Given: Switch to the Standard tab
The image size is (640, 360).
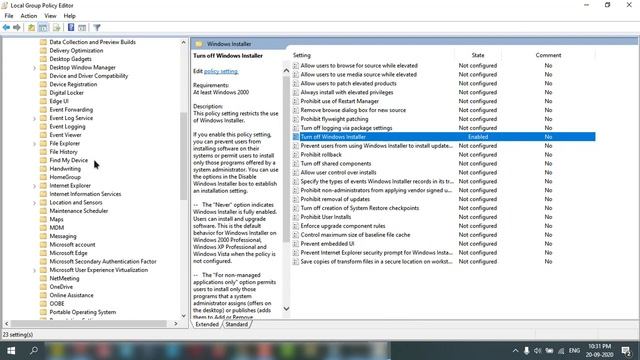Looking at the screenshot, I should (237, 324).
